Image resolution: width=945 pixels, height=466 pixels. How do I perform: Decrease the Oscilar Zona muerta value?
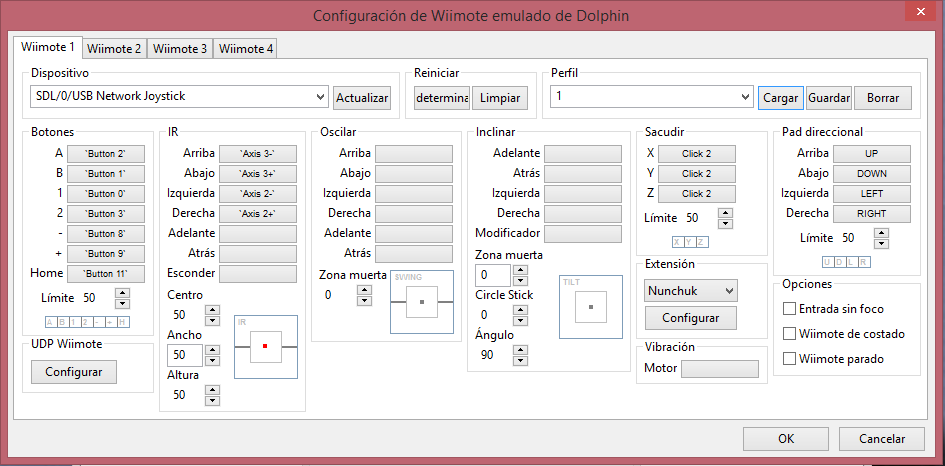(365, 300)
